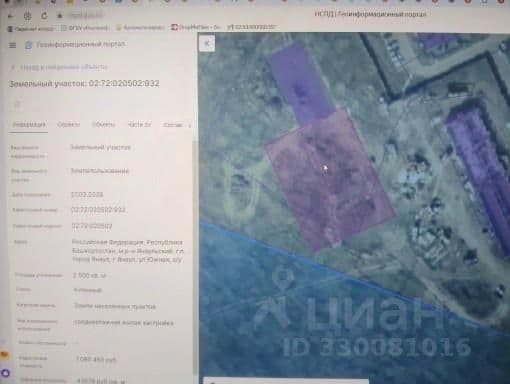Select the cadastral number value 02:72:020502:932 in table
Viewport: 510px width, 384px height.
click(98, 210)
